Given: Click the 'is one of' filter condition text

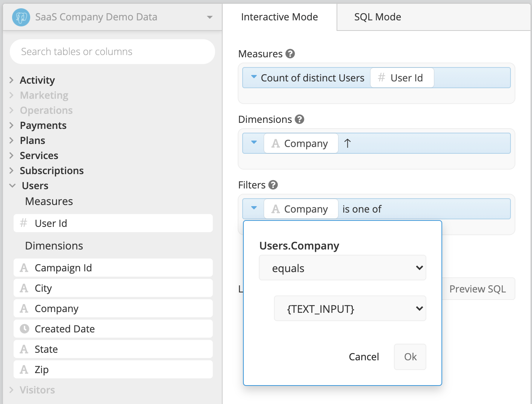Looking at the screenshot, I should [362, 209].
